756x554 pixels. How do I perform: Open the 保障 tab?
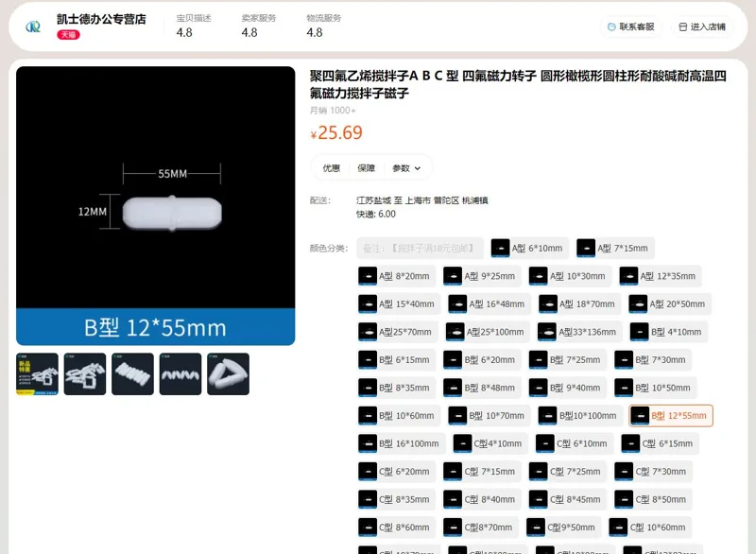tap(366, 167)
